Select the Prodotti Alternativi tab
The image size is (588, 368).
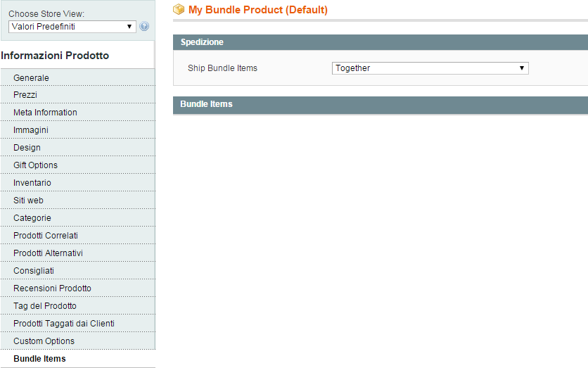pos(49,253)
